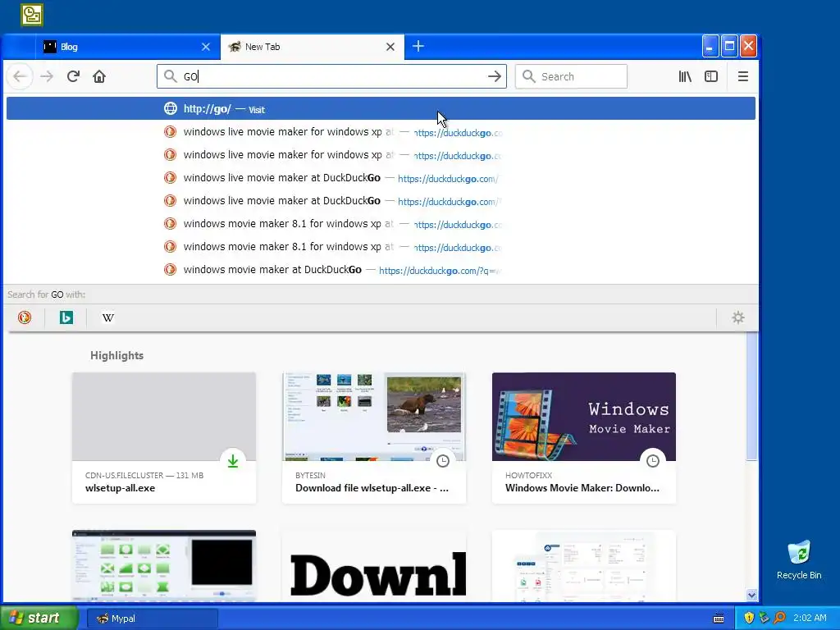Select first 'windows movie maker 8.1 for windows xp' suggestion
The height and width of the screenshot is (630, 840).
pyautogui.click(x=381, y=224)
